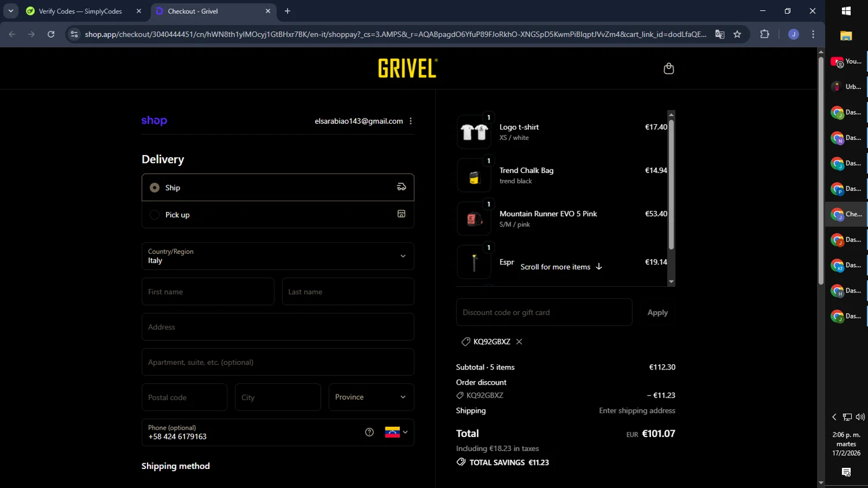Focus the Address field

(x=278, y=327)
